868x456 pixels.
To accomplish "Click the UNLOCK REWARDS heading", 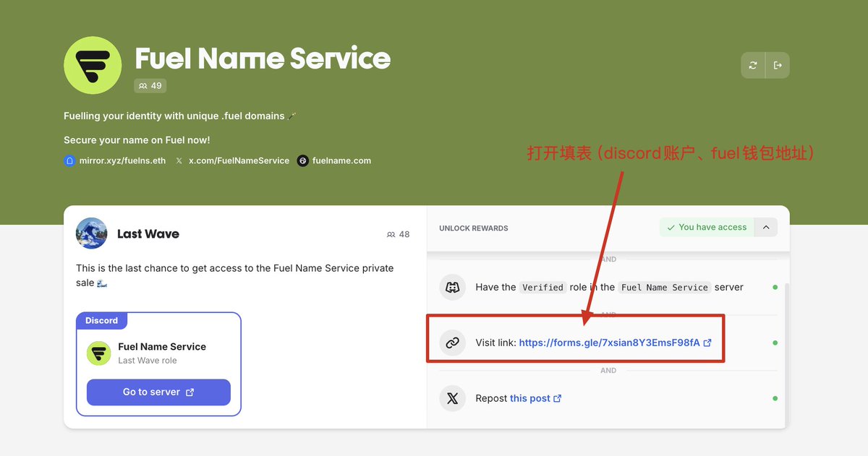I will tap(474, 228).
